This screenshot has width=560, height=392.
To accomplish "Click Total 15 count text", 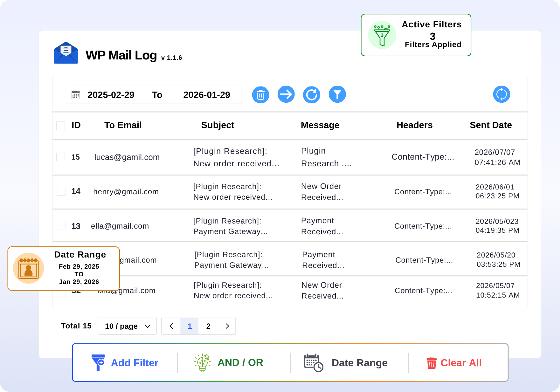I will (x=76, y=326).
